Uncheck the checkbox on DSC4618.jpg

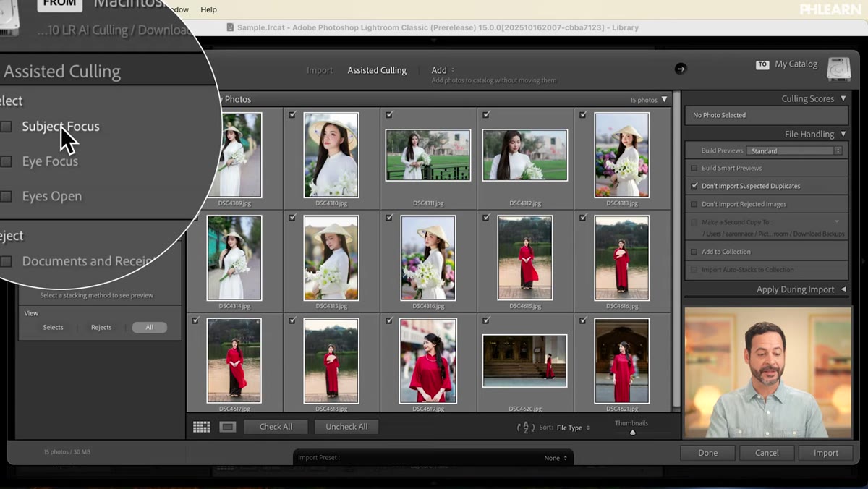click(292, 320)
